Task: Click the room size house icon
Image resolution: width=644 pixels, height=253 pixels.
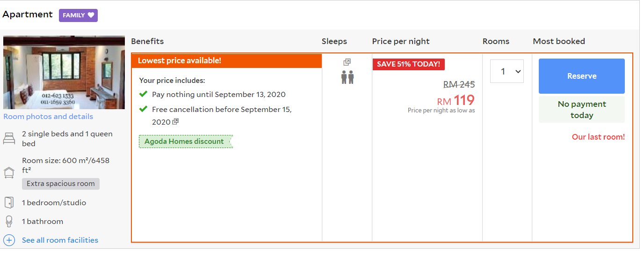Action: point(9,173)
